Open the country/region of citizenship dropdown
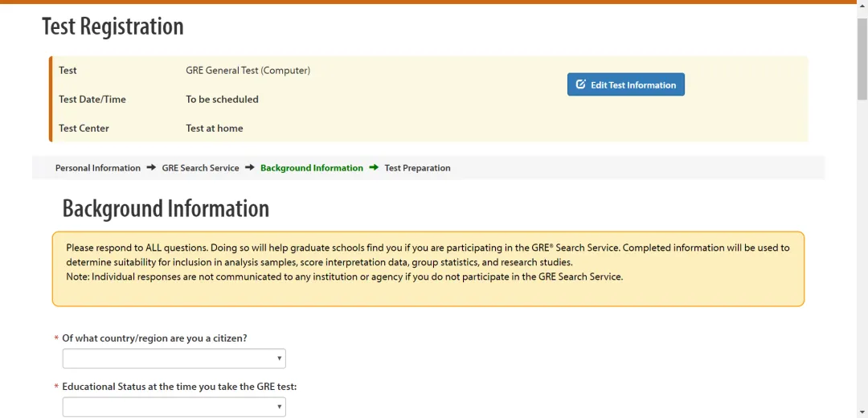 tap(174, 359)
